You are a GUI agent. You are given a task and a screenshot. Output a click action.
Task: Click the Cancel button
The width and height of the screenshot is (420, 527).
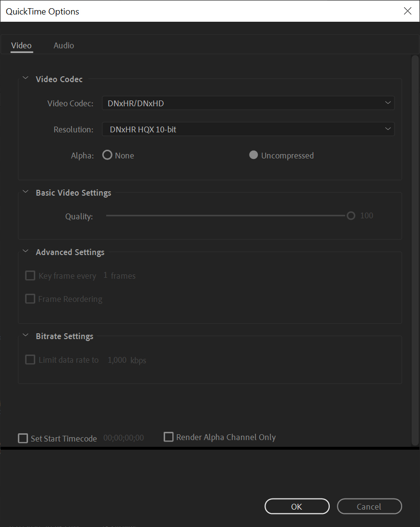(369, 506)
